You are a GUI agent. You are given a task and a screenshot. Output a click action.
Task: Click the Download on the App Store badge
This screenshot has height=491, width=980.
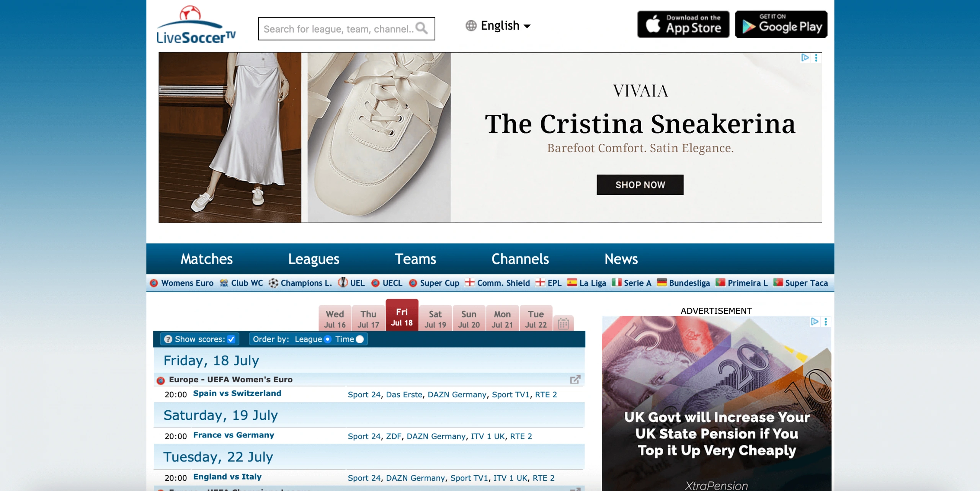click(683, 24)
